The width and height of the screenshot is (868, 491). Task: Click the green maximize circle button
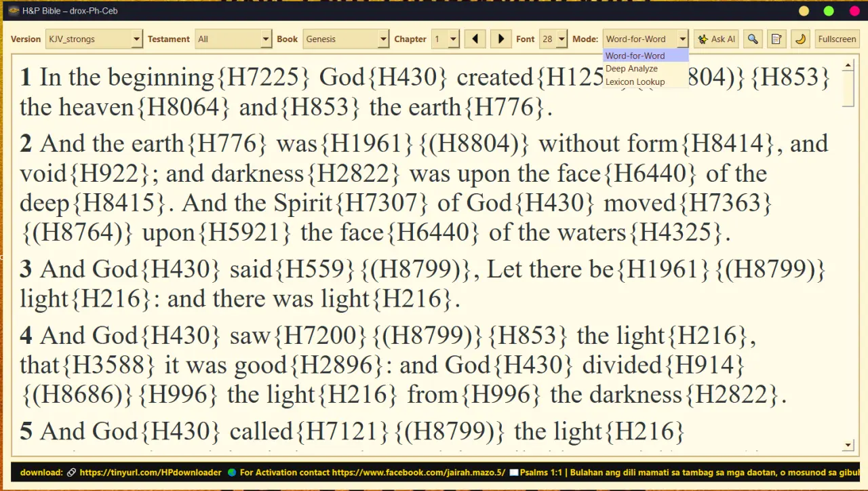point(829,11)
